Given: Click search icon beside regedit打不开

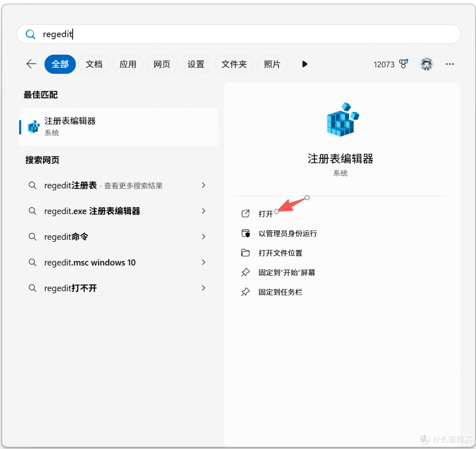Looking at the screenshot, I should pos(33,288).
